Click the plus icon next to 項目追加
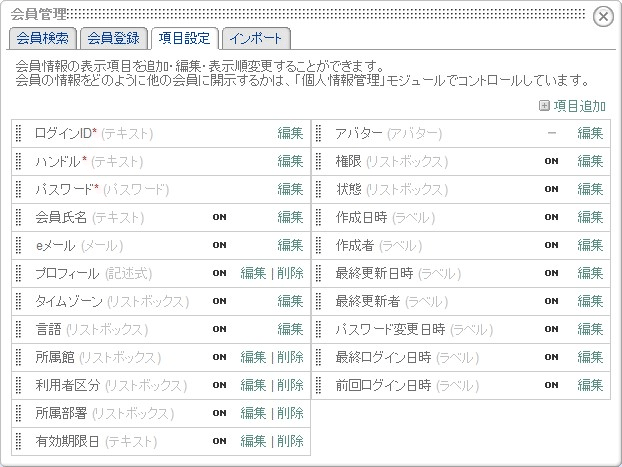This screenshot has height=467, width=622. click(x=544, y=106)
